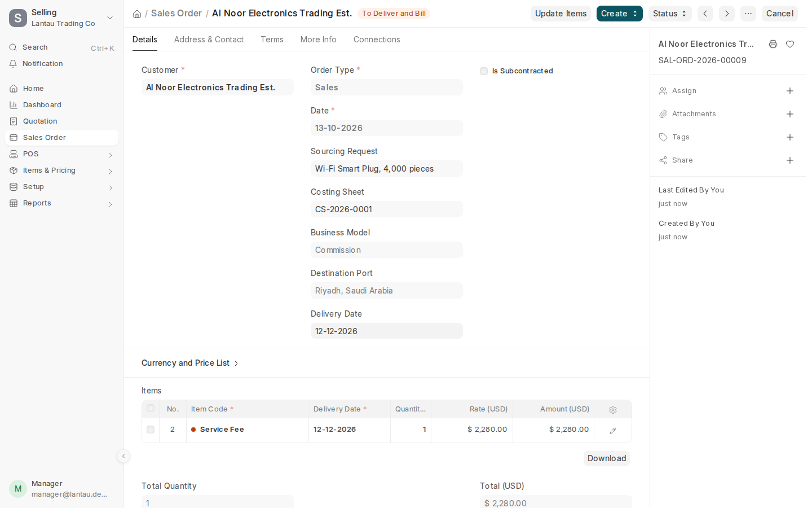Viewport: 812px width, 508px height.
Task: Toggle Is Subcontracted checkbox
Action: (484, 71)
